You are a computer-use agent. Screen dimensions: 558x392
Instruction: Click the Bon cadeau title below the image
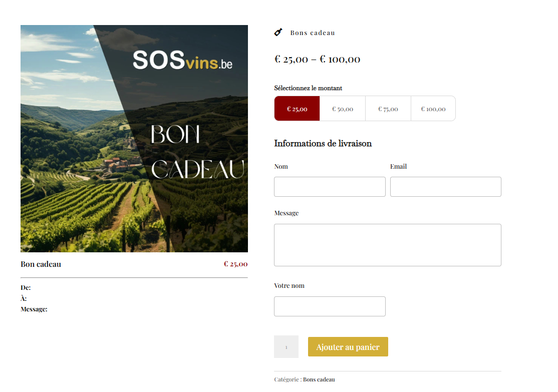click(x=41, y=264)
